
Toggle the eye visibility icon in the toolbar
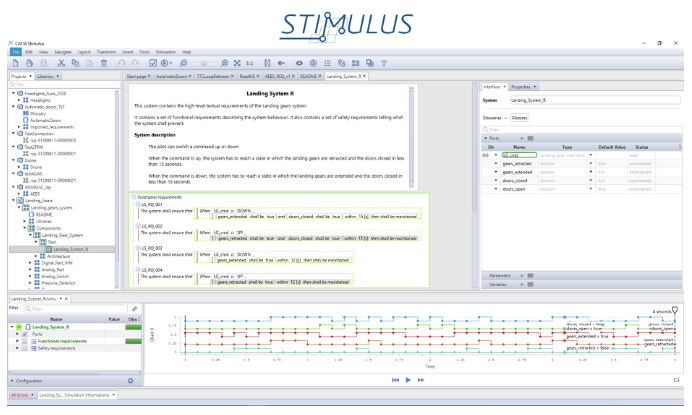pyautogui.click(x=299, y=63)
